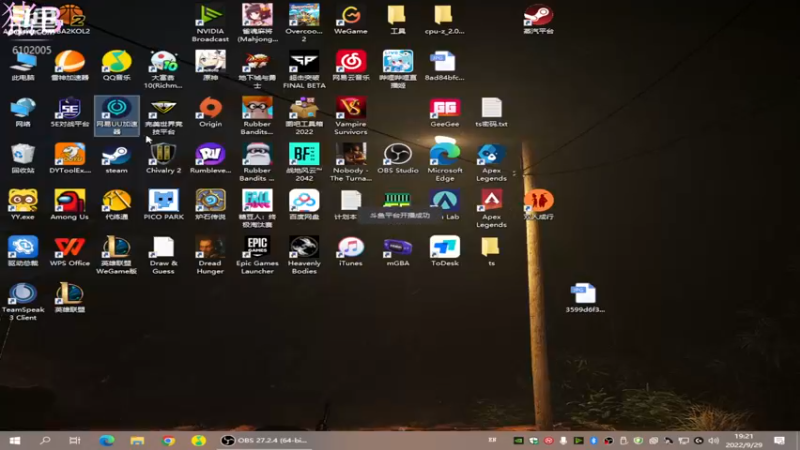This screenshot has height=450, width=800.
Task: Launch League of Legends WeGame edition
Action: [117, 255]
